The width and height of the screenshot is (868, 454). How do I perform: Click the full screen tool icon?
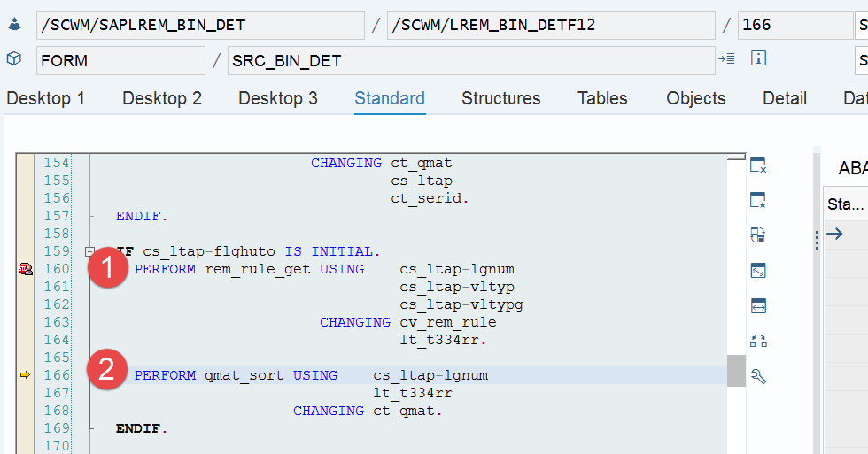tap(758, 271)
